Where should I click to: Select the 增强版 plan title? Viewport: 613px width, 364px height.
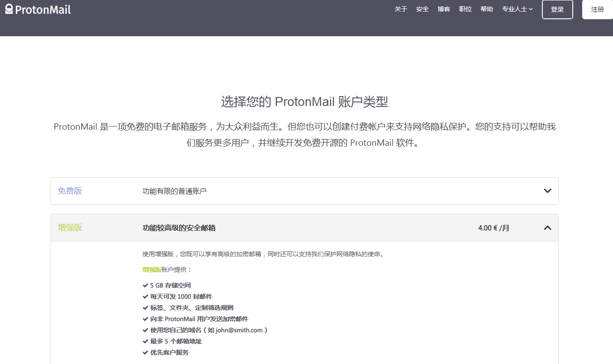tap(70, 228)
